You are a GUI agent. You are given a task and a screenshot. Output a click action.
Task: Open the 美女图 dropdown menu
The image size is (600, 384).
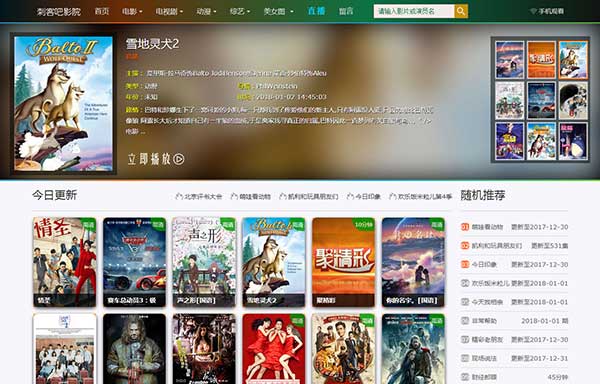tap(279, 11)
